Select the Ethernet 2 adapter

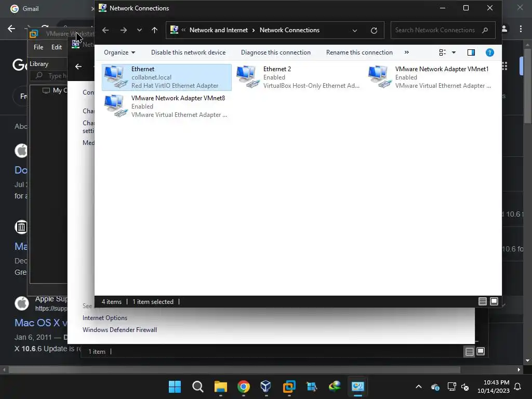(x=298, y=77)
